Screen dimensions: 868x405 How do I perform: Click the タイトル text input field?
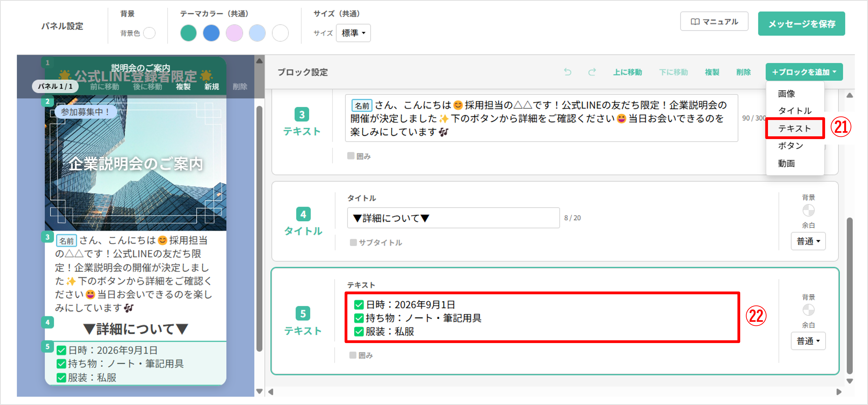point(453,218)
